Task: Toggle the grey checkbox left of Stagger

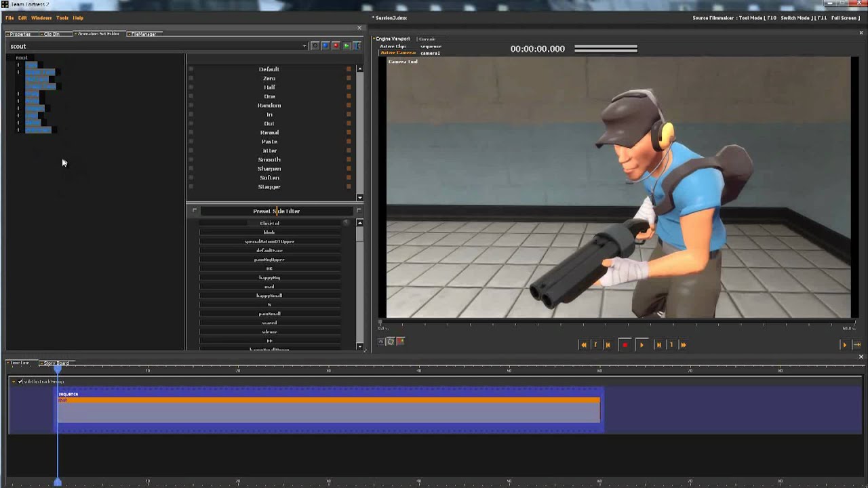Action: pos(191,186)
